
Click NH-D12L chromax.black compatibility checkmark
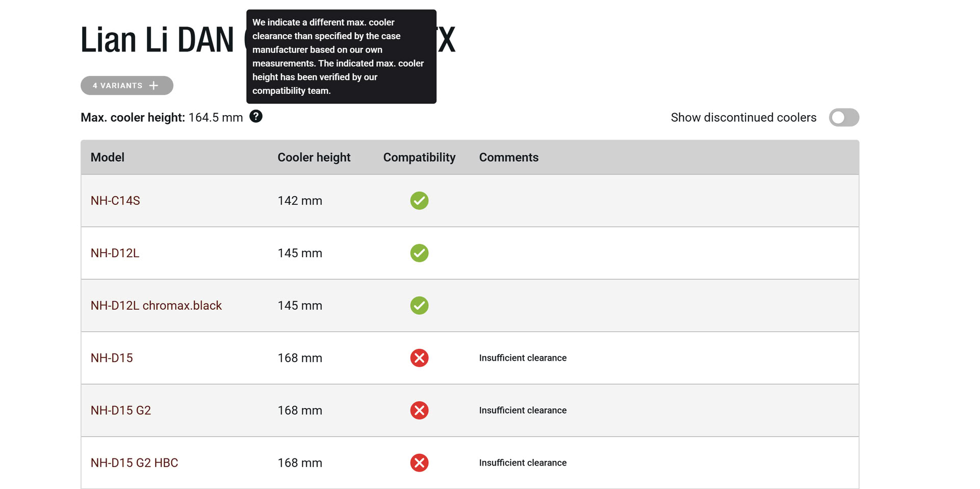pos(419,306)
